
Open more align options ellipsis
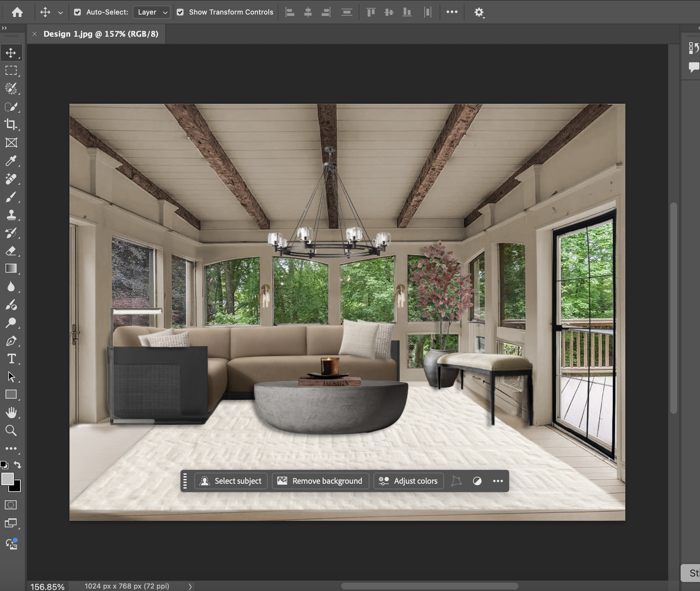tap(452, 12)
